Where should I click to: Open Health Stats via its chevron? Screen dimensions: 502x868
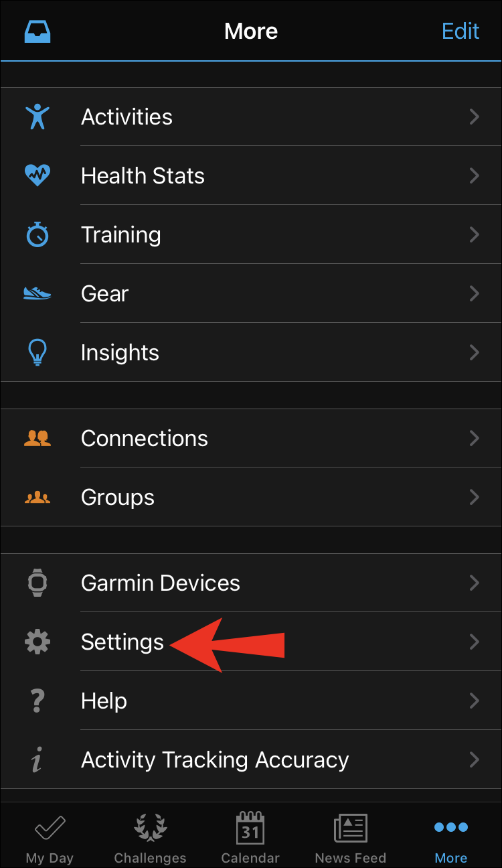474,175
